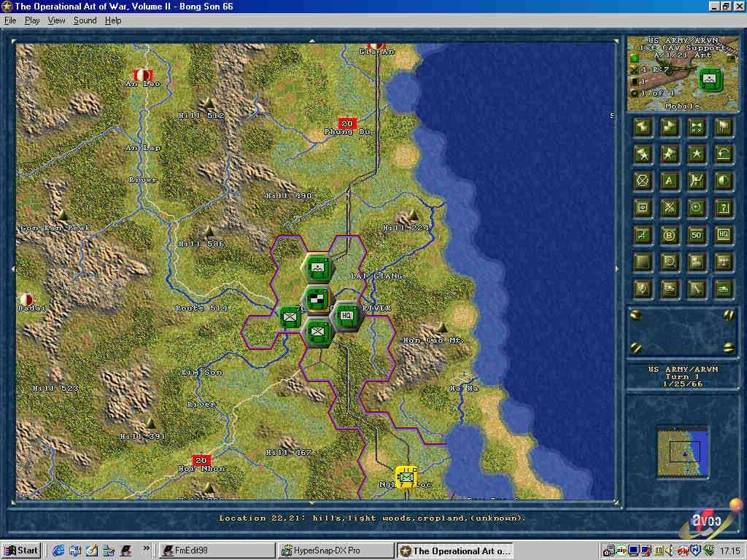The height and width of the screenshot is (560, 747).
Task: Click the unit icon in the unit report panel
Action: [x=711, y=79]
